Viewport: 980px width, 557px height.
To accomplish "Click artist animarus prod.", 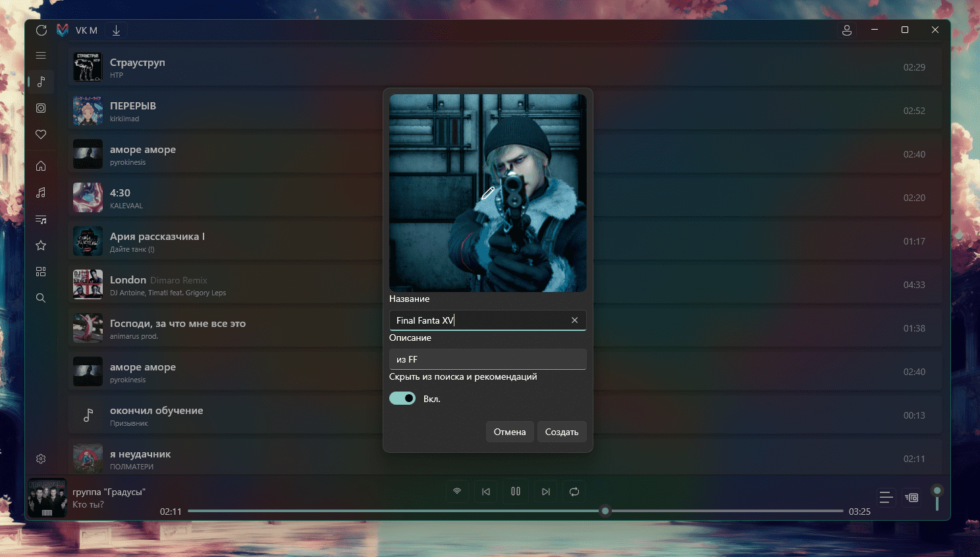I will click(134, 337).
